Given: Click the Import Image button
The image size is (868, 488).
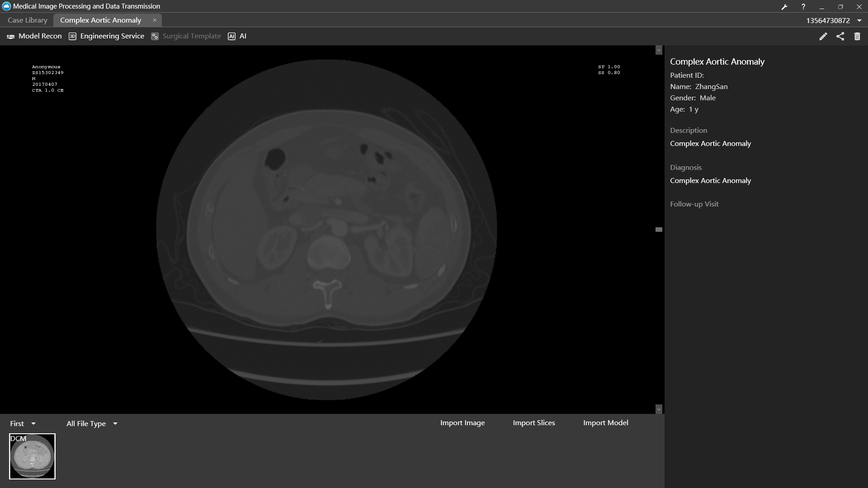Looking at the screenshot, I should [462, 423].
